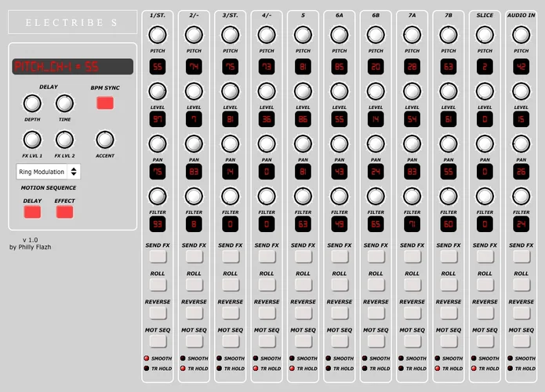Click SMOOTH LED on AUDIO IN channel
This screenshot has width=545, height=392.
click(x=510, y=358)
